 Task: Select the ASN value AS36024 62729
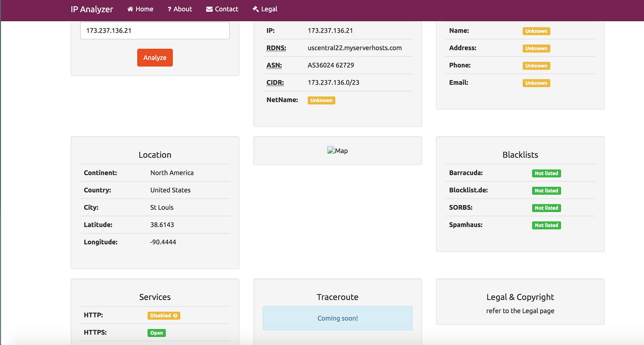click(331, 65)
